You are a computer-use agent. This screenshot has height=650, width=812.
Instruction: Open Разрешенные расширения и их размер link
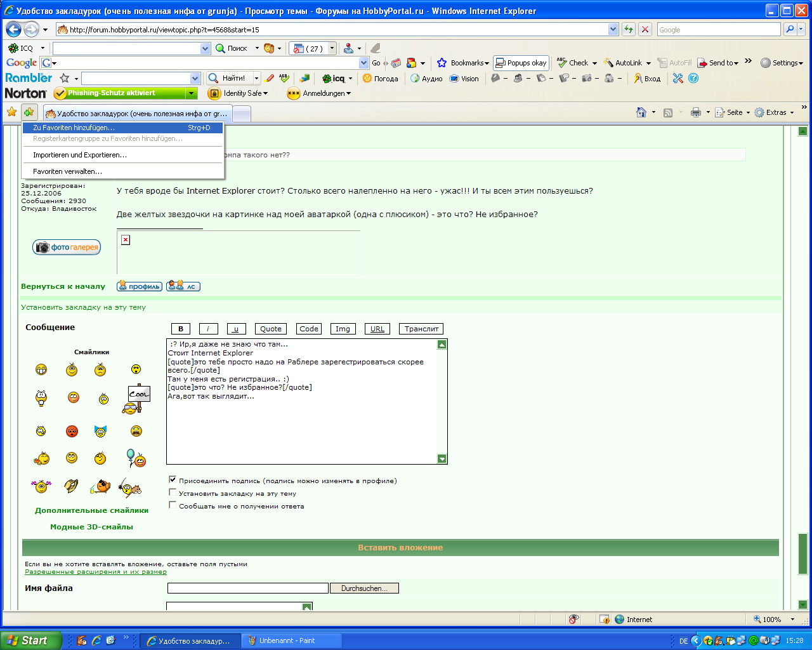[96, 572]
